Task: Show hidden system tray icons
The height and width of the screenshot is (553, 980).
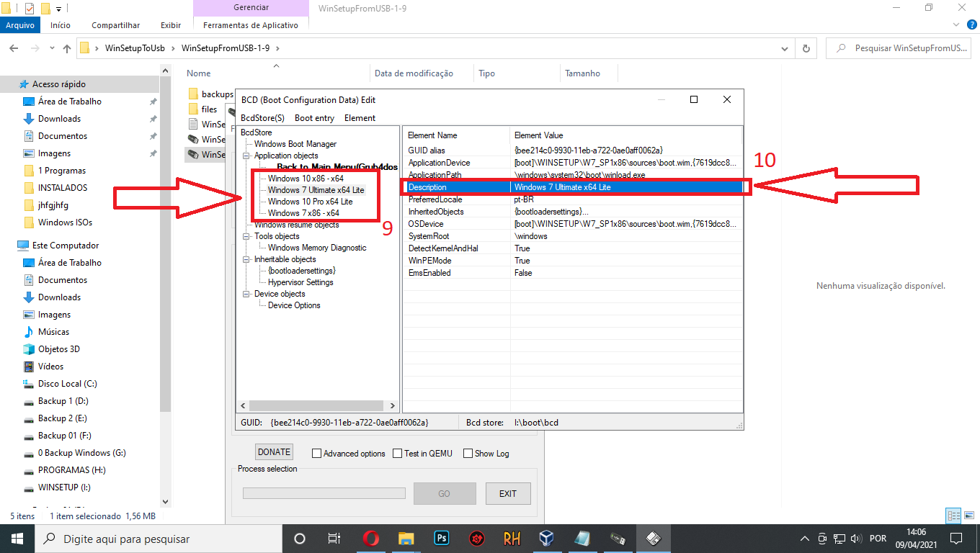Action: [x=805, y=539]
